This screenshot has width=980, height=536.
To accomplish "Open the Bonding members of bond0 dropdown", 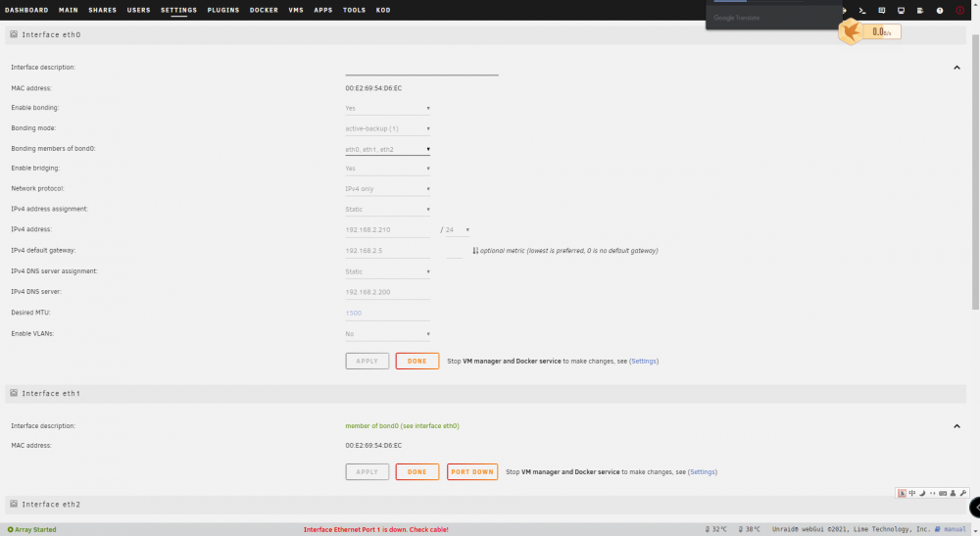I will click(x=387, y=149).
